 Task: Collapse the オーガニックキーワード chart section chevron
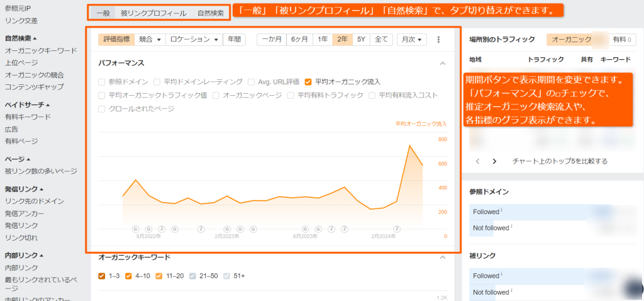pos(442,257)
